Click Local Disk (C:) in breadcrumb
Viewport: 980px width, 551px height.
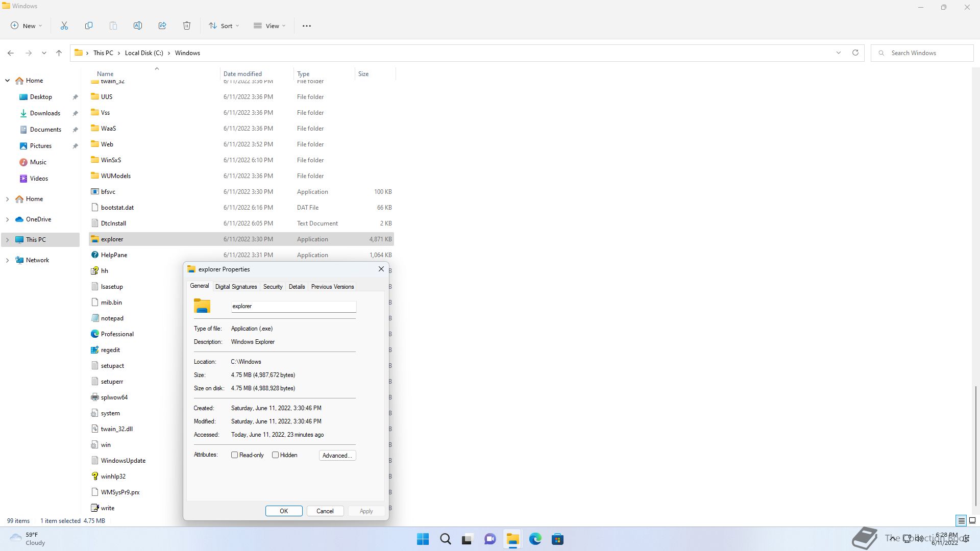tap(144, 53)
